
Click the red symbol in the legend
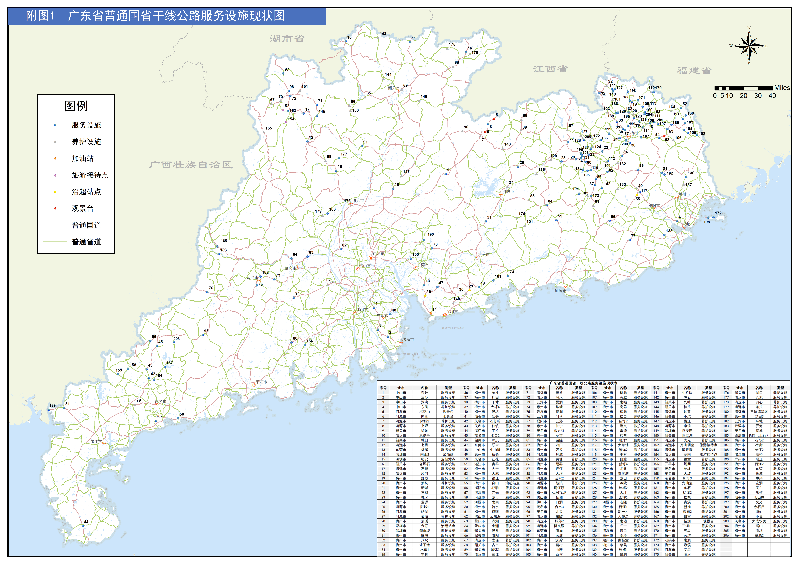coord(56,208)
